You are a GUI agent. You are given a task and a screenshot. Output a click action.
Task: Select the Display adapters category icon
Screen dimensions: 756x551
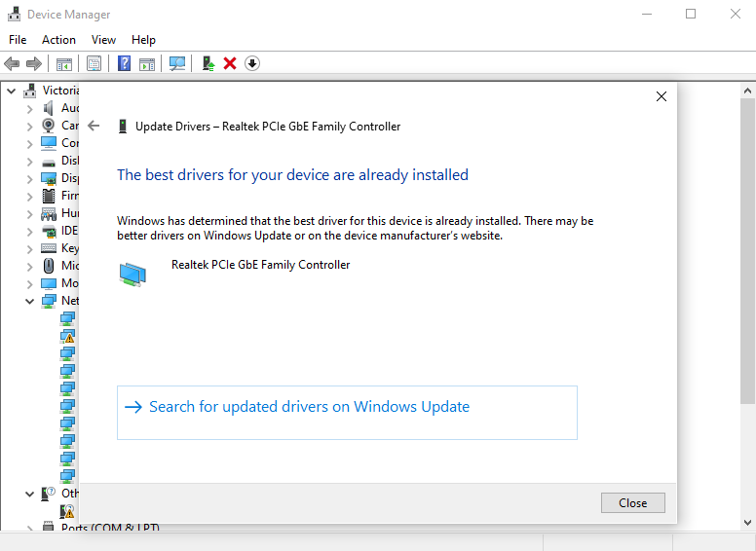pos(49,179)
